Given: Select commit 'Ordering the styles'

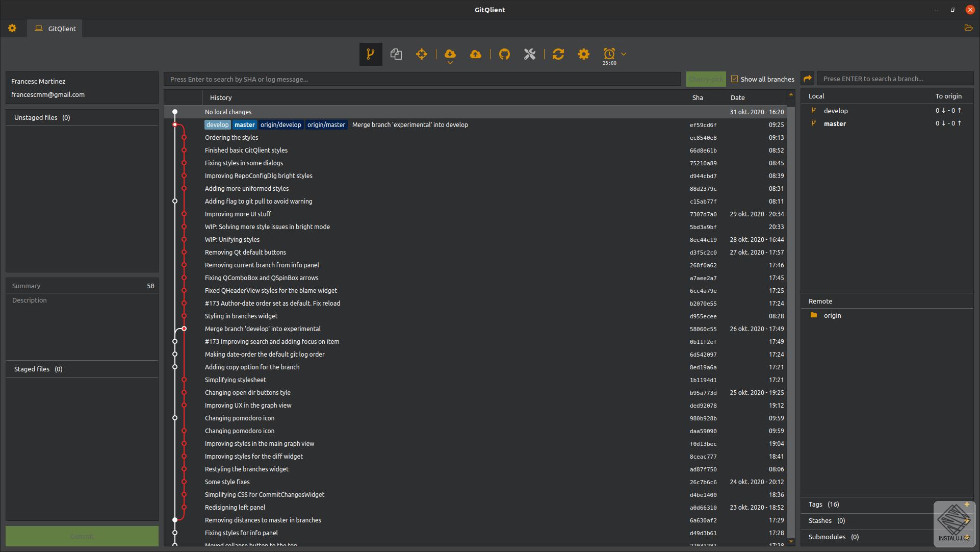Looking at the screenshot, I should pyautogui.click(x=475, y=137).
